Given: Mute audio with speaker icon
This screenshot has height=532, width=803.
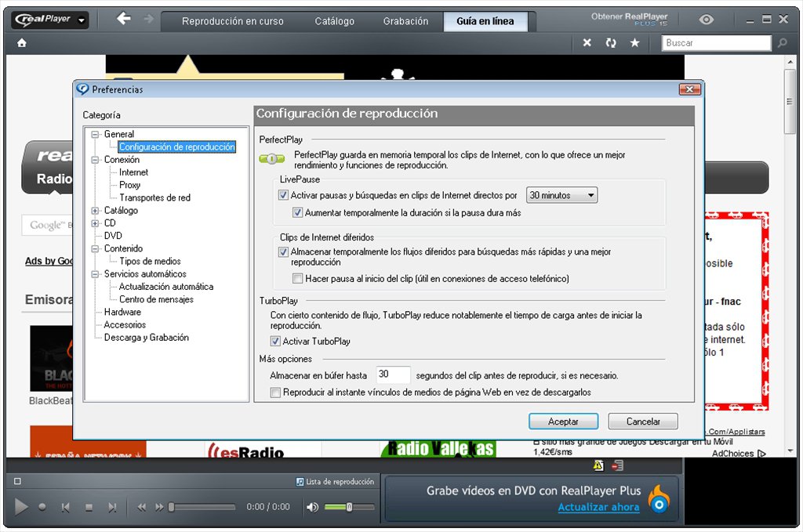Looking at the screenshot, I should tap(312, 507).
